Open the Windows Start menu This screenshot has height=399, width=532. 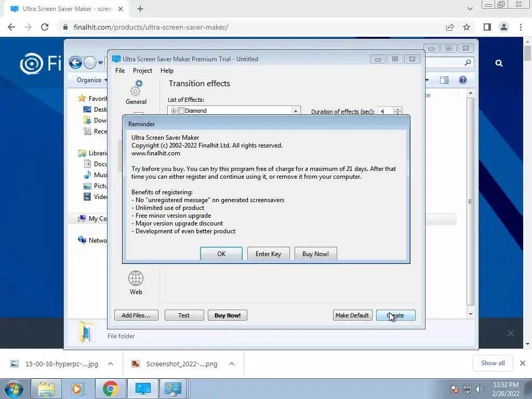(x=14, y=389)
